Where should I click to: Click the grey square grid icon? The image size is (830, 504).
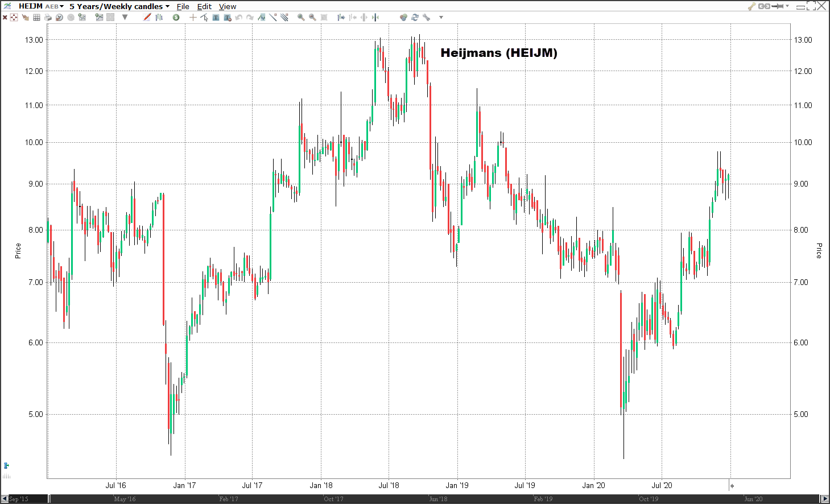tap(111, 18)
